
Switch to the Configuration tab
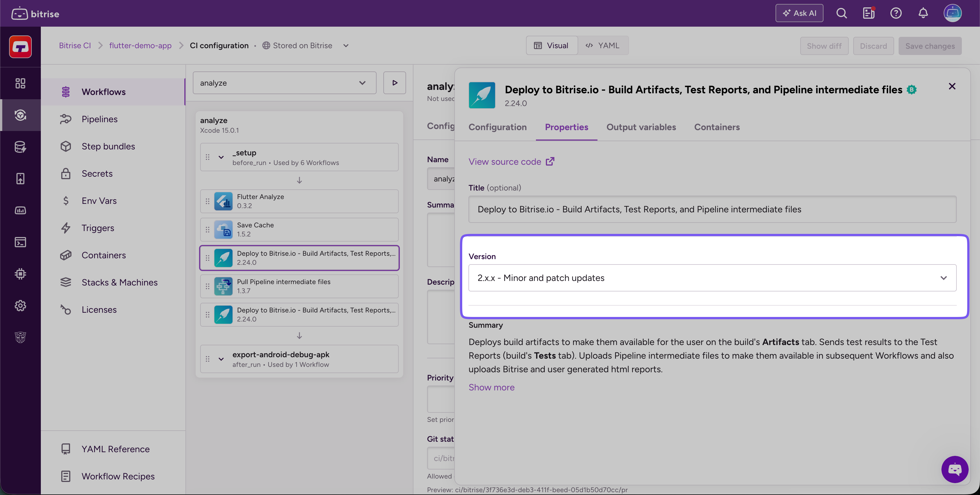click(498, 127)
